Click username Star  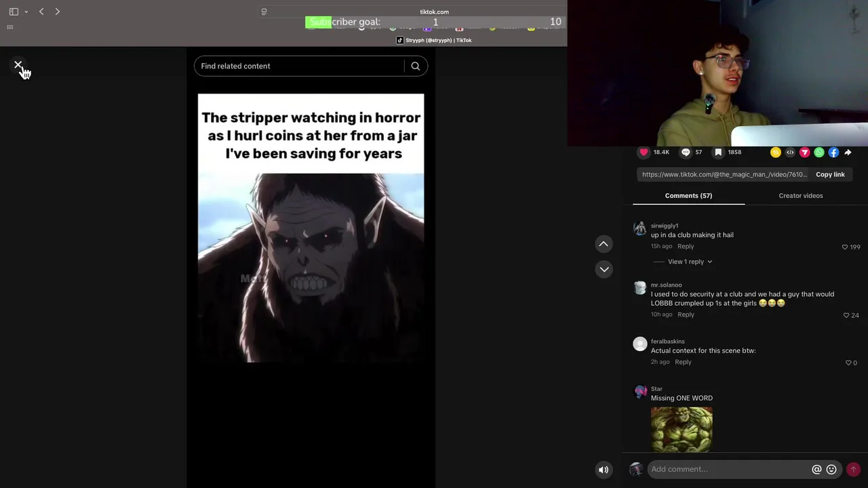tap(656, 389)
